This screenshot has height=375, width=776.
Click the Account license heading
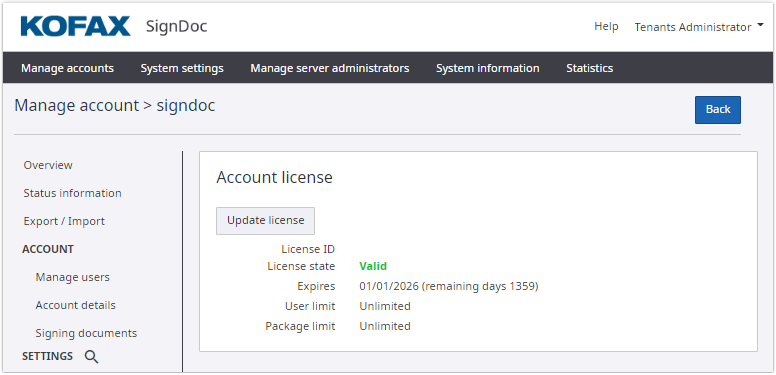click(274, 177)
